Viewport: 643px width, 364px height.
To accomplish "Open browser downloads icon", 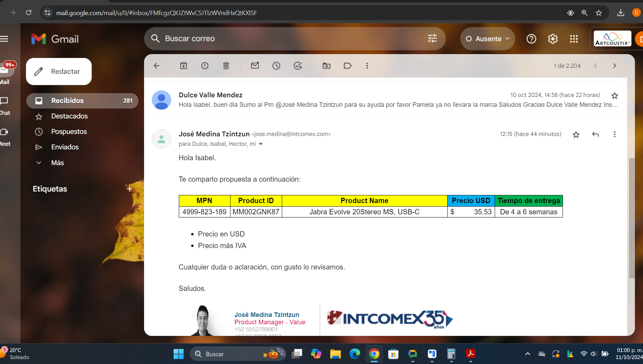I will pos(621,13).
